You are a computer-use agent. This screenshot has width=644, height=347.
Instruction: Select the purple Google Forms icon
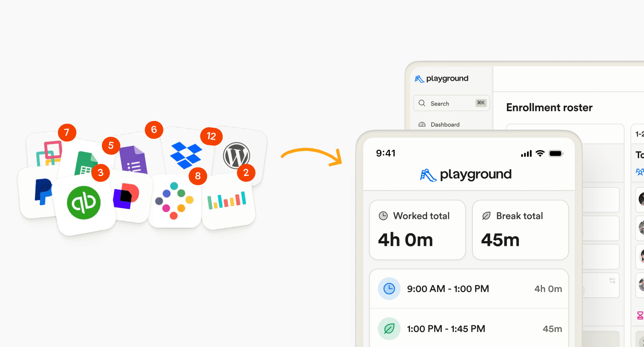(x=133, y=159)
